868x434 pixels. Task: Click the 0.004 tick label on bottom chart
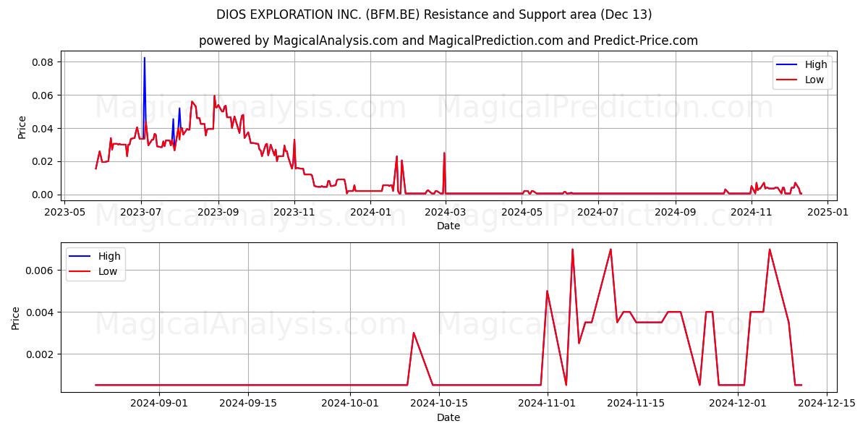41,312
